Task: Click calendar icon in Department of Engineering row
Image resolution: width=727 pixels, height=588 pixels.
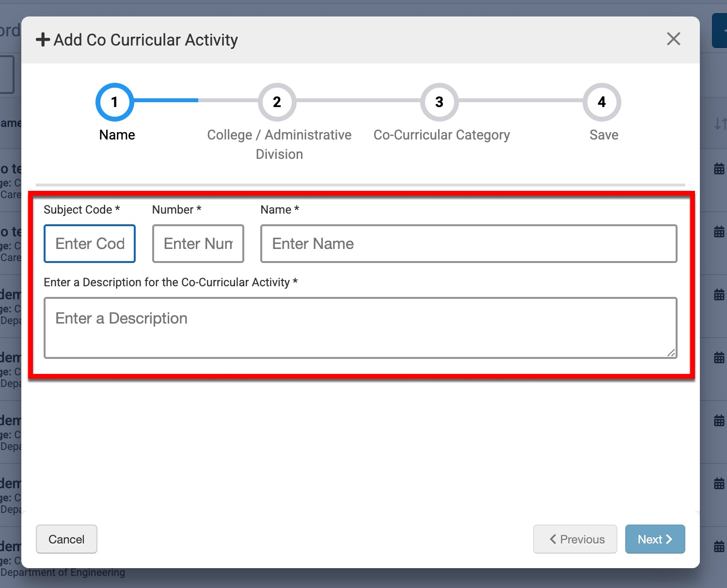Action: pyautogui.click(x=719, y=547)
